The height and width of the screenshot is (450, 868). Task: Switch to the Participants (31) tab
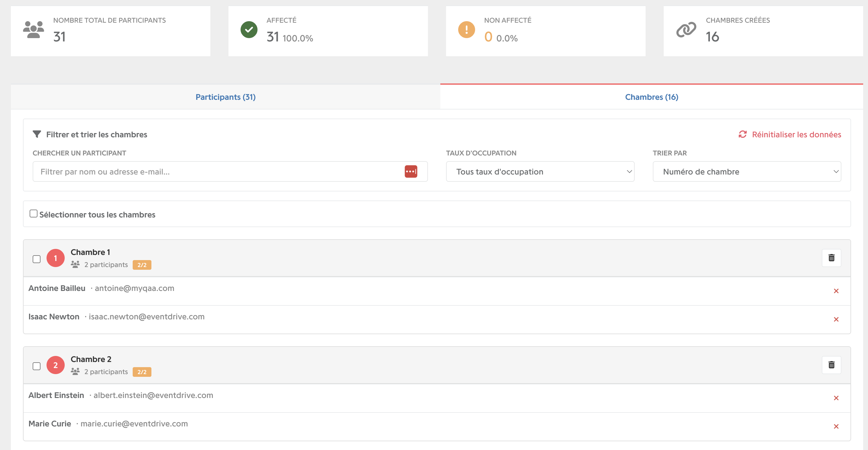225,97
